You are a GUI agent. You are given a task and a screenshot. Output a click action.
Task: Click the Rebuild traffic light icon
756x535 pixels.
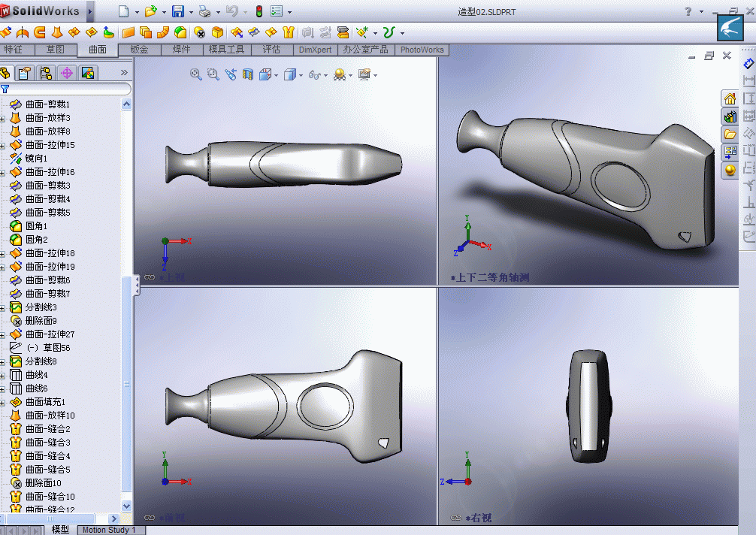pyautogui.click(x=259, y=11)
